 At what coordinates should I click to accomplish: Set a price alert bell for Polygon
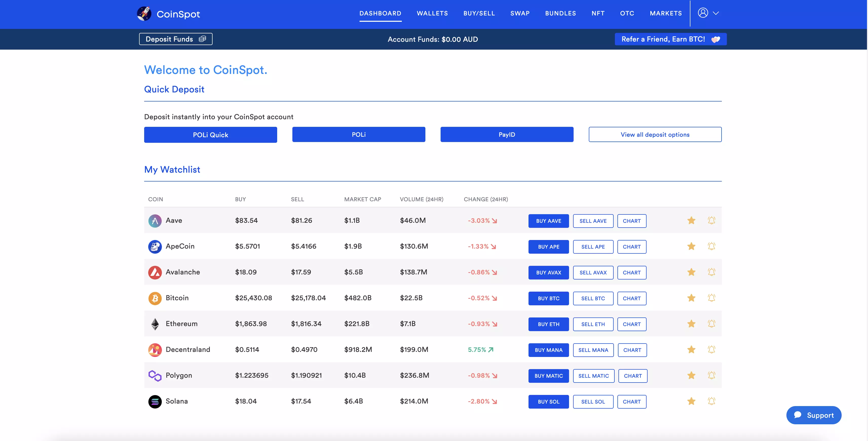tap(711, 375)
